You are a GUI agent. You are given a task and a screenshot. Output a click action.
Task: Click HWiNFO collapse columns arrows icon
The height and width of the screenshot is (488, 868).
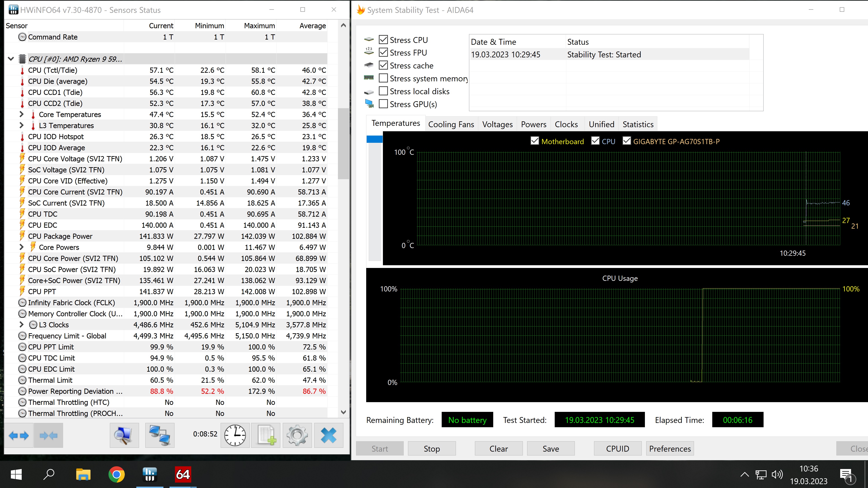click(x=49, y=435)
